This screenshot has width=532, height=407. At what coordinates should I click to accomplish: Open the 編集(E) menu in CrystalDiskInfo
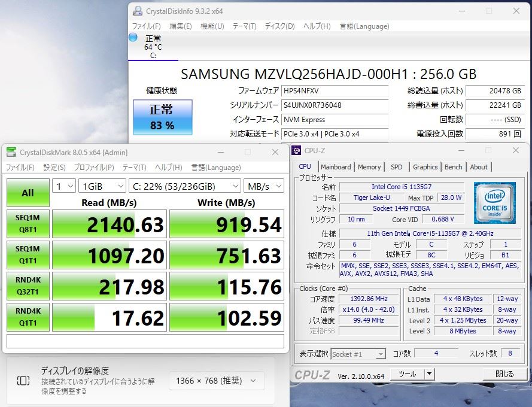181,26
